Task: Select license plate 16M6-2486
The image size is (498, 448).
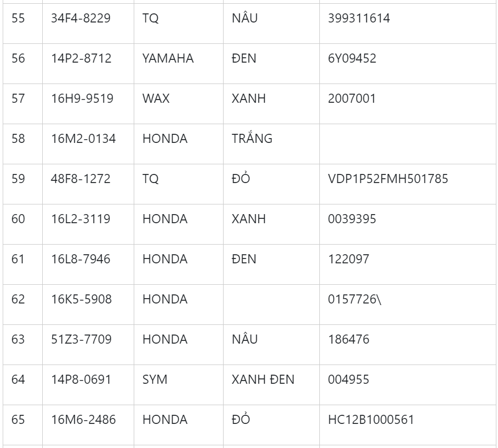Action: coord(83,420)
